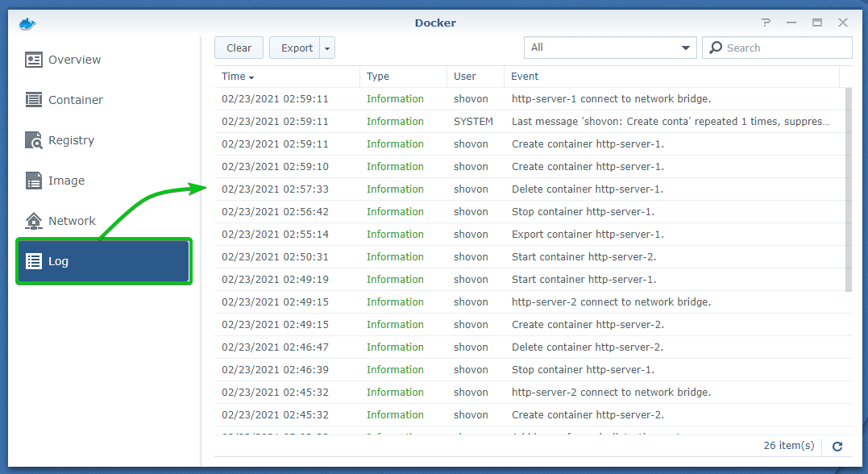This screenshot has width=868, height=474.
Task: Click the search magnifier icon
Action: pos(716,48)
